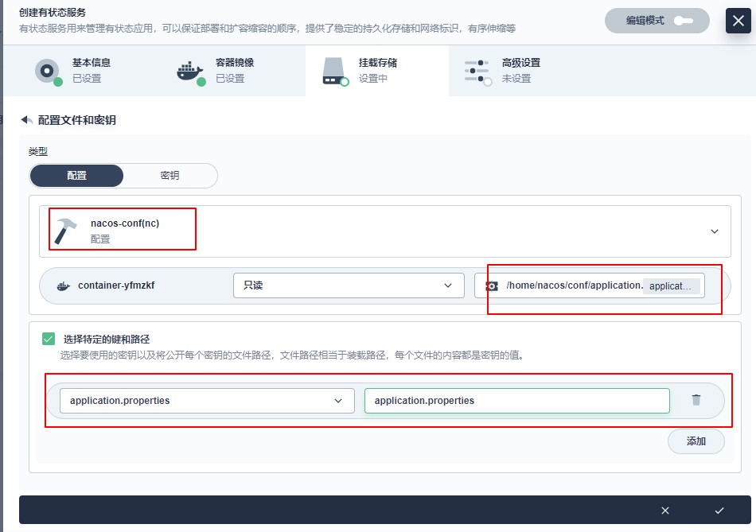Click the application.properties path input field

click(516, 401)
